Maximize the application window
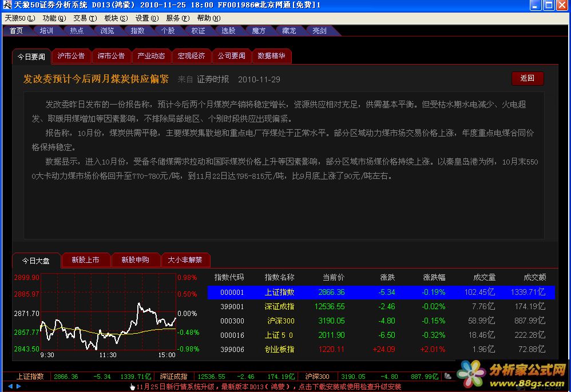Viewport: 571px width, 392px height. [x=549, y=5]
